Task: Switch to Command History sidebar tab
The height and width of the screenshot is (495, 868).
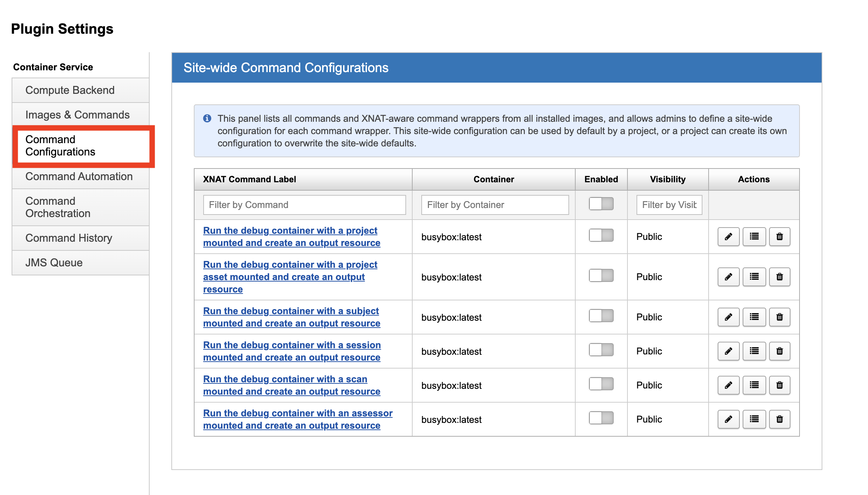Action: pyautogui.click(x=69, y=238)
